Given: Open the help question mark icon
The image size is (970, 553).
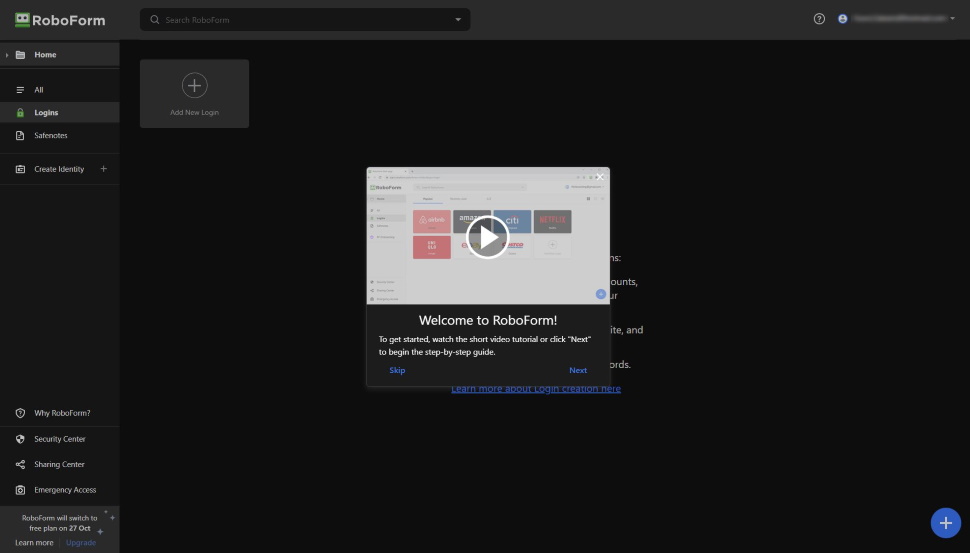Looking at the screenshot, I should click(819, 19).
